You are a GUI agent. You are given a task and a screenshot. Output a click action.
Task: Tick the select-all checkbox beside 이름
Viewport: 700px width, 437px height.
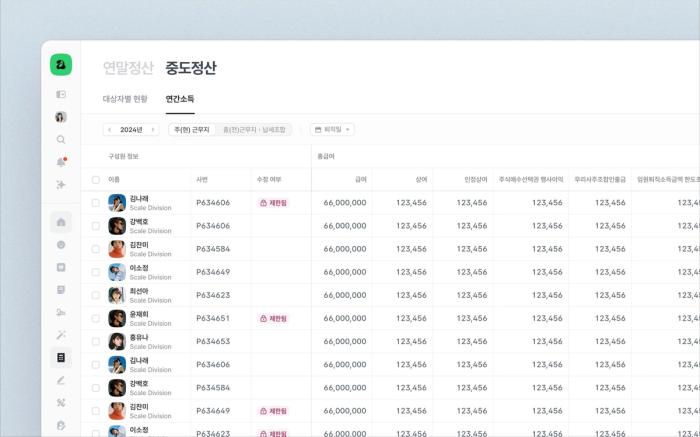[x=96, y=180]
